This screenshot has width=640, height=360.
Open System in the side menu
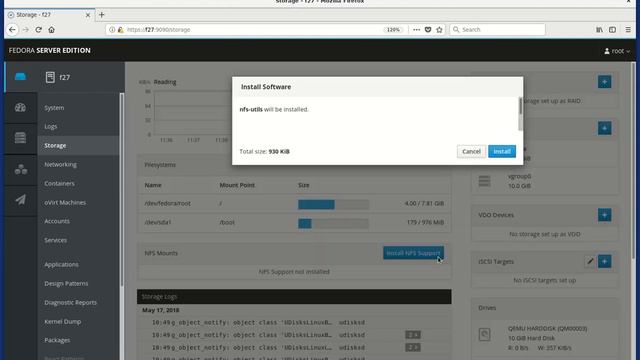pos(54,108)
